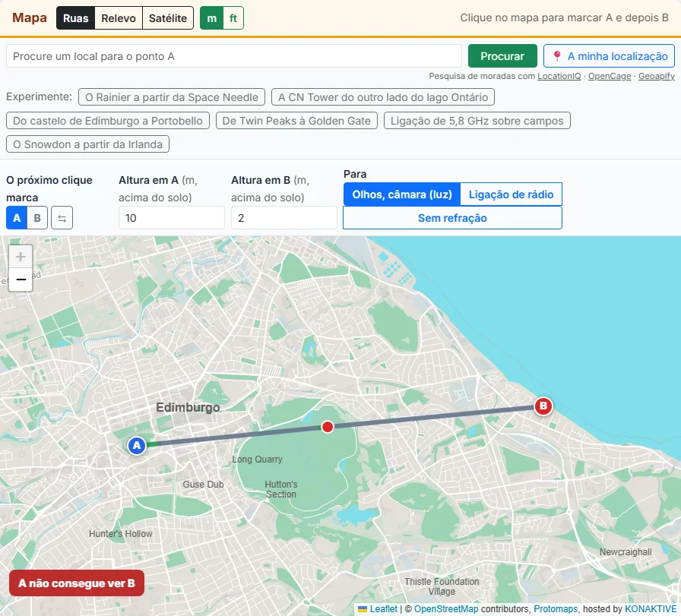
Task: Set next click to mark point B
Action: click(37, 218)
